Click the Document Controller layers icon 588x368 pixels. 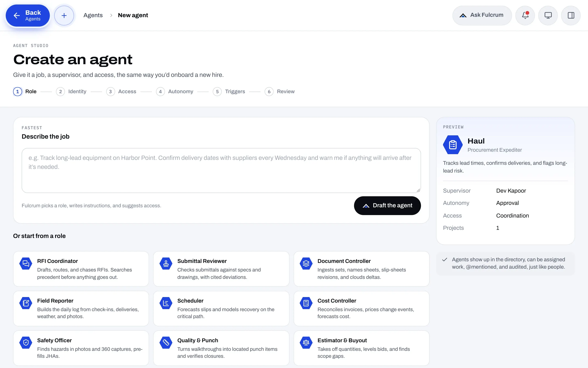306,263
